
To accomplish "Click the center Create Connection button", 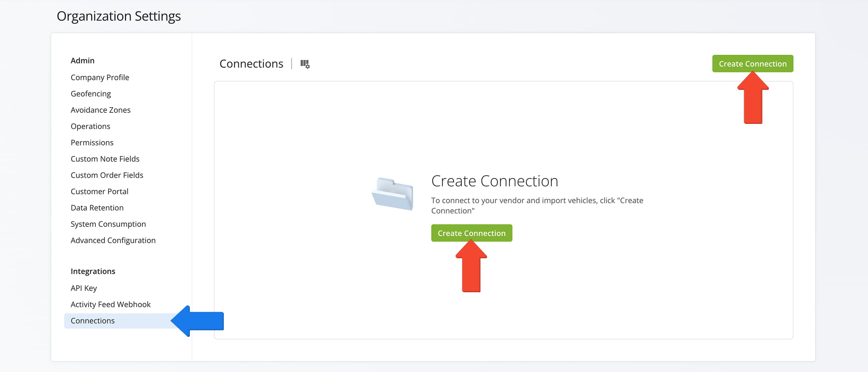I will [x=471, y=233].
